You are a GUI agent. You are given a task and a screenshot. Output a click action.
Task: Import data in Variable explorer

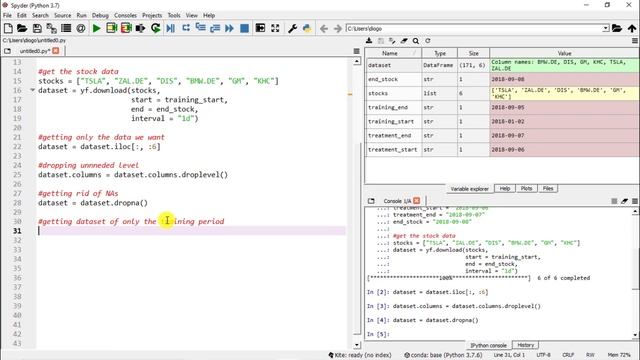coord(369,40)
